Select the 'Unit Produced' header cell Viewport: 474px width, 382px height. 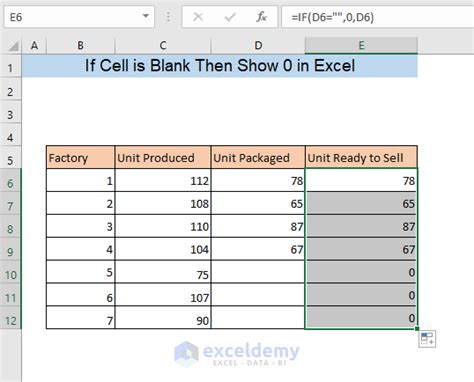163,157
